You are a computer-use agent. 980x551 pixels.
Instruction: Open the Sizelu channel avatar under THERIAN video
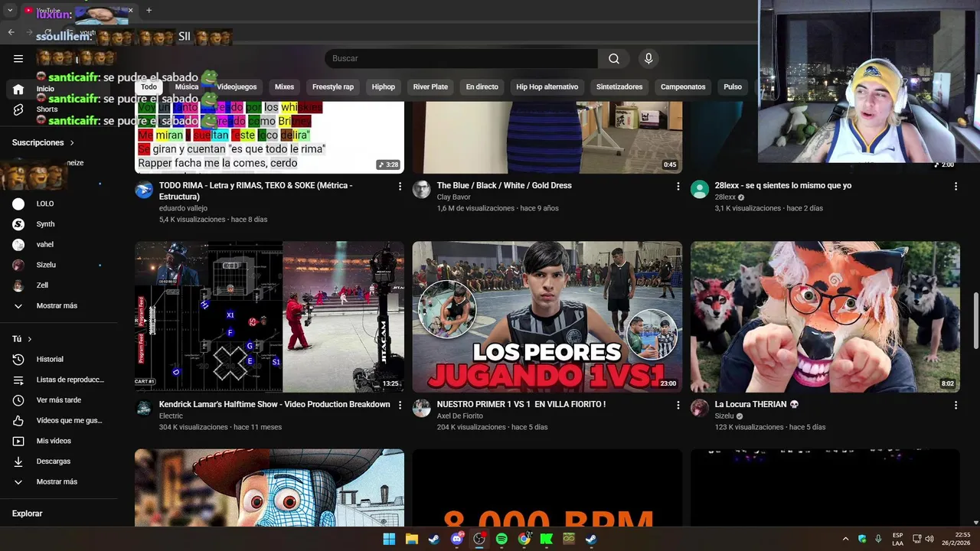coord(700,409)
